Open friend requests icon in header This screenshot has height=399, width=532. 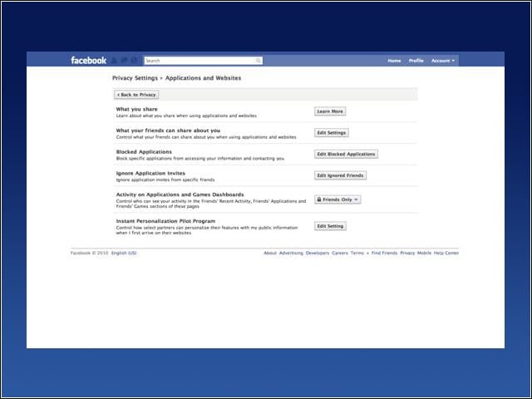coord(115,61)
